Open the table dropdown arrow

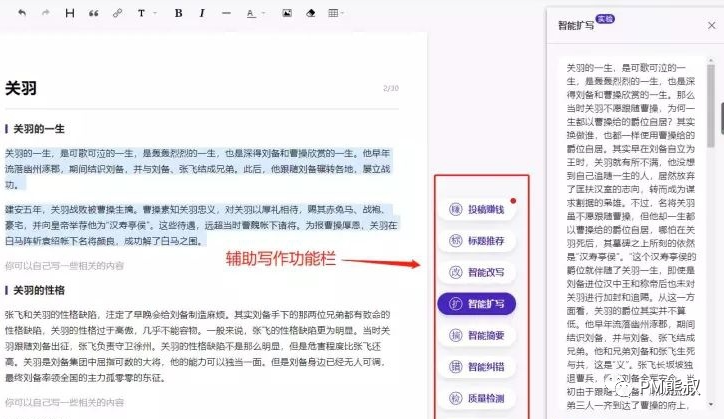click(x=343, y=13)
